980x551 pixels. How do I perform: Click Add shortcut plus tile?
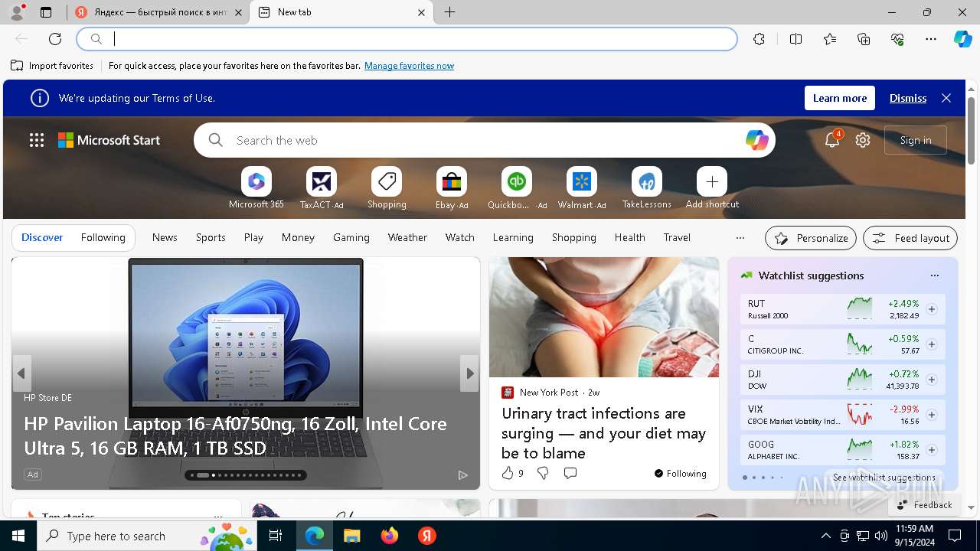click(712, 187)
